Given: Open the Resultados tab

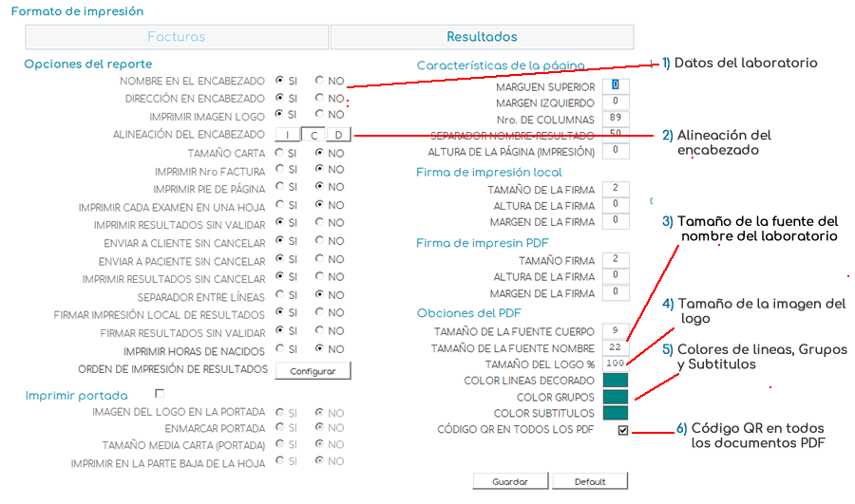Looking at the screenshot, I should [x=482, y=37].
